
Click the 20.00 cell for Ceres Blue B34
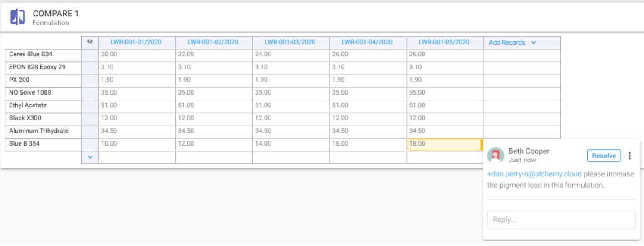[137, 55]
